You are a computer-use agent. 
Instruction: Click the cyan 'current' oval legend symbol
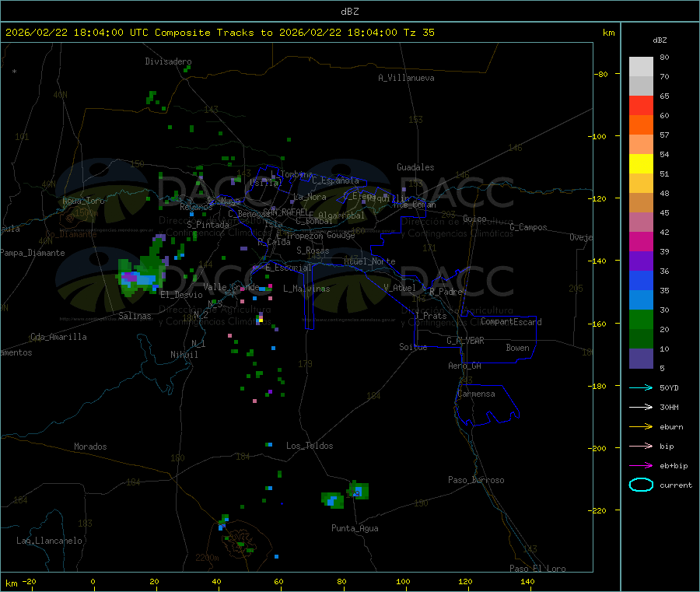pyautogui.click(x=641, y=485)
